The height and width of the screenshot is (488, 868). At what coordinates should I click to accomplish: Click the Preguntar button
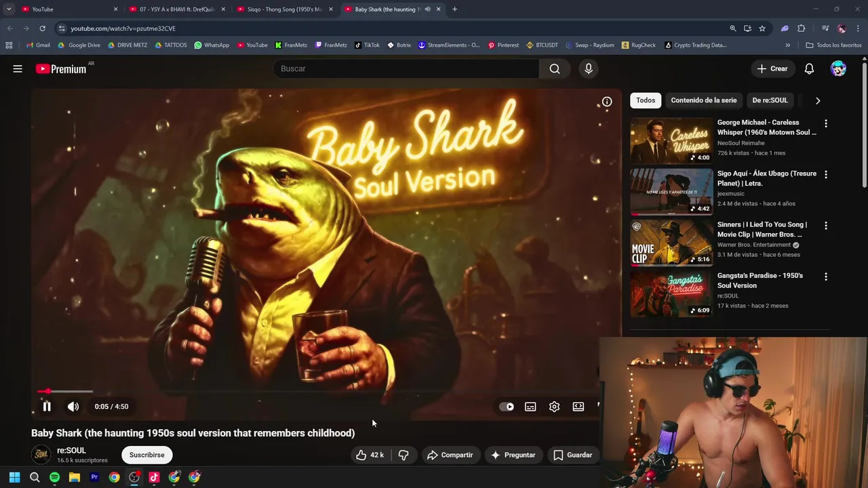(513, 455)
